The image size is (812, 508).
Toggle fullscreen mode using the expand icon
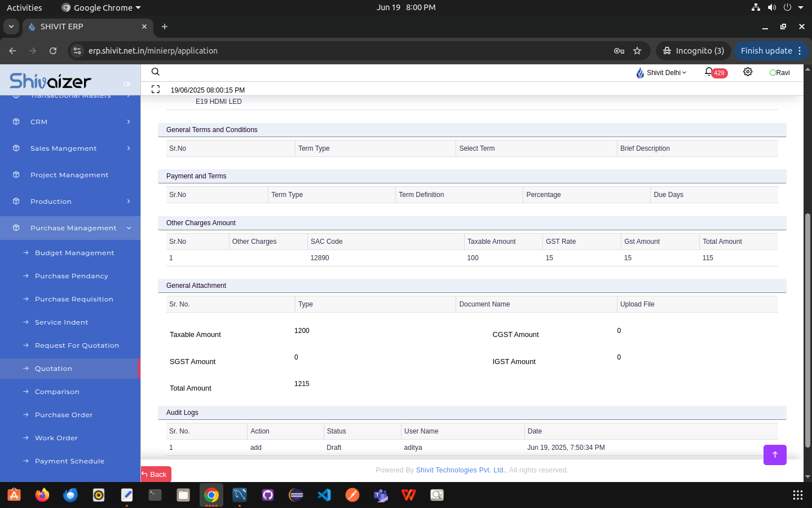pyautogui.click(x=156, y=89)
